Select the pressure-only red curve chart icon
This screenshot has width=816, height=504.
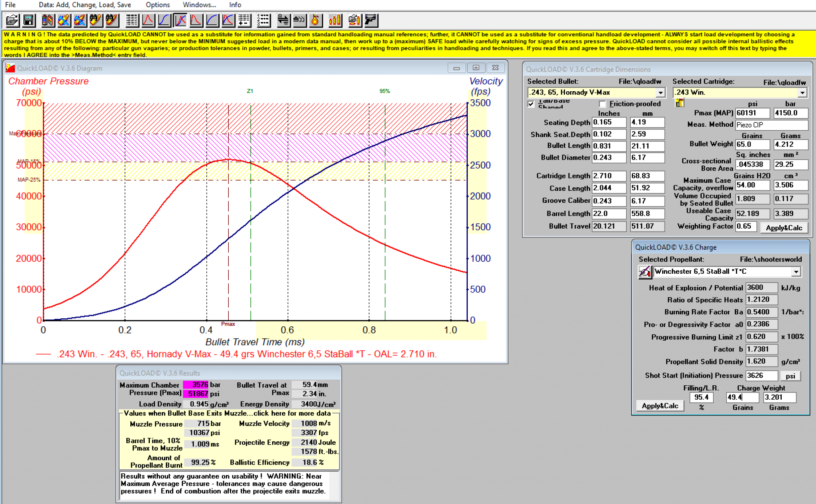[x=148, y=20]
